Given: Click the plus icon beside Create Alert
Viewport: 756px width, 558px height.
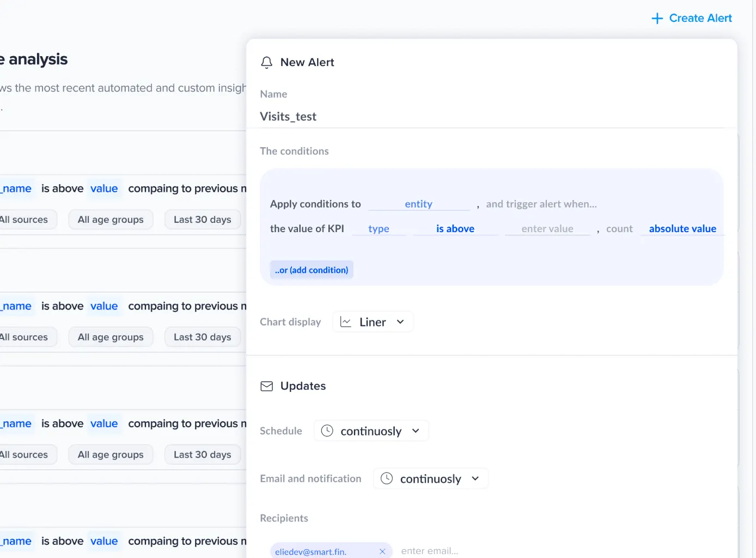Looking at the screenshot, I should tap(657, 19).
